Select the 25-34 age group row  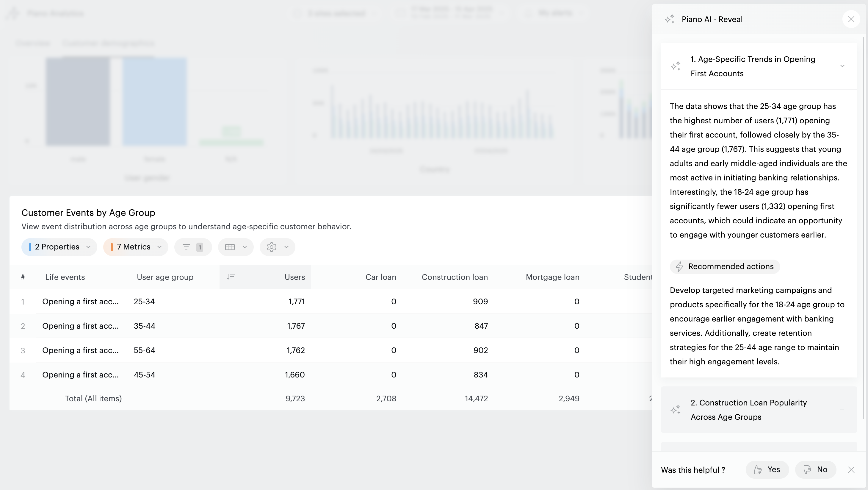point(144,302)
